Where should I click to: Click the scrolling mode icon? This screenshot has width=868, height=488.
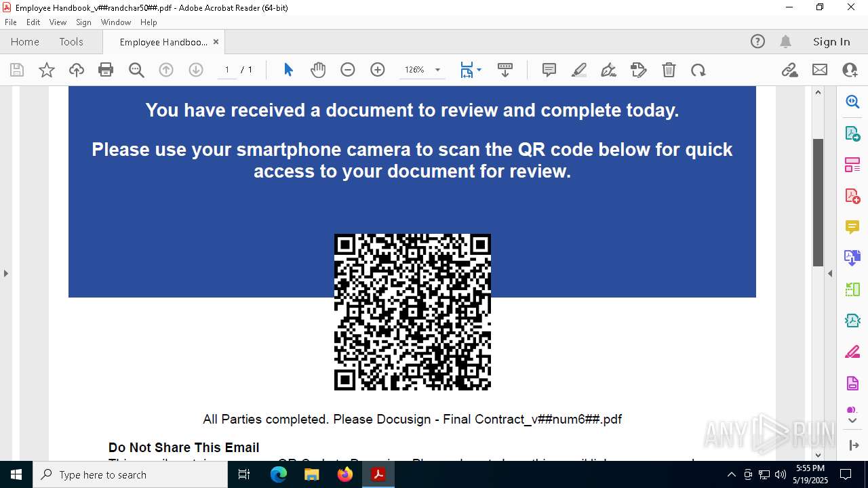point(505,70)
